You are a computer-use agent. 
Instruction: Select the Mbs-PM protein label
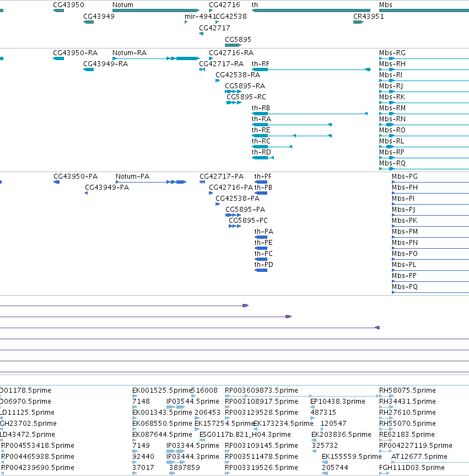pyautogui.click(x=405, y=232)
